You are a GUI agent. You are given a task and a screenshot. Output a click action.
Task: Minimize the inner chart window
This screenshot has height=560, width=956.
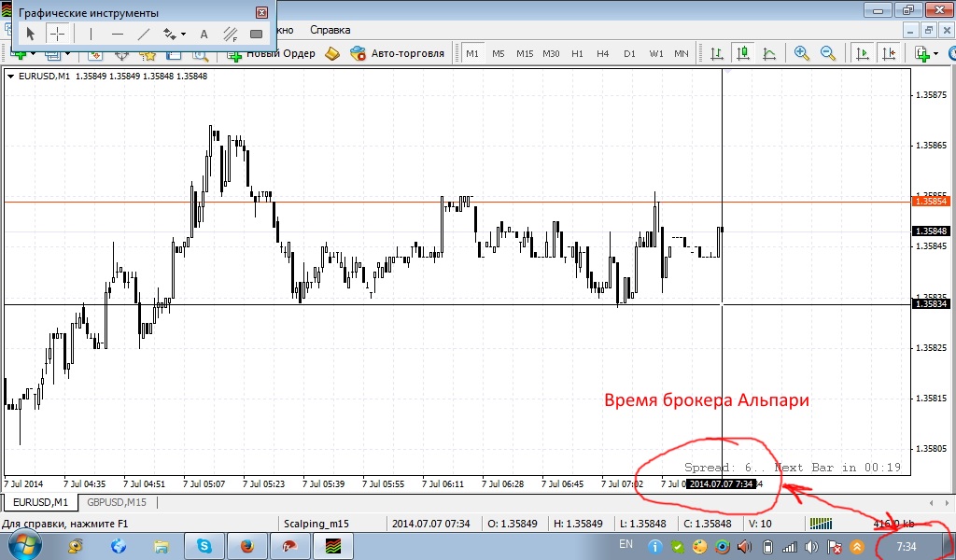(x=911, y=30)
